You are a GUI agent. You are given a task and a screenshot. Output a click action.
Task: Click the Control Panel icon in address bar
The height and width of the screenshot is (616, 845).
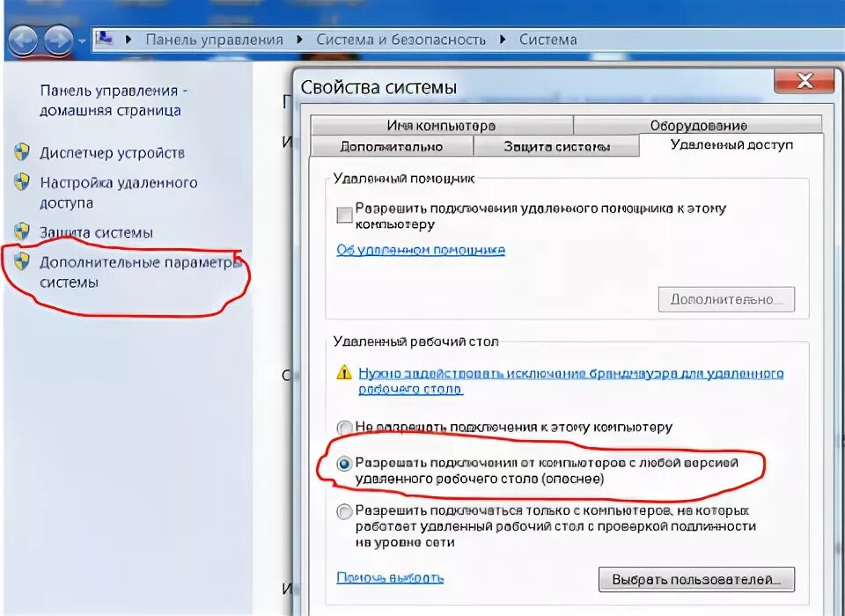coord(104,38)
